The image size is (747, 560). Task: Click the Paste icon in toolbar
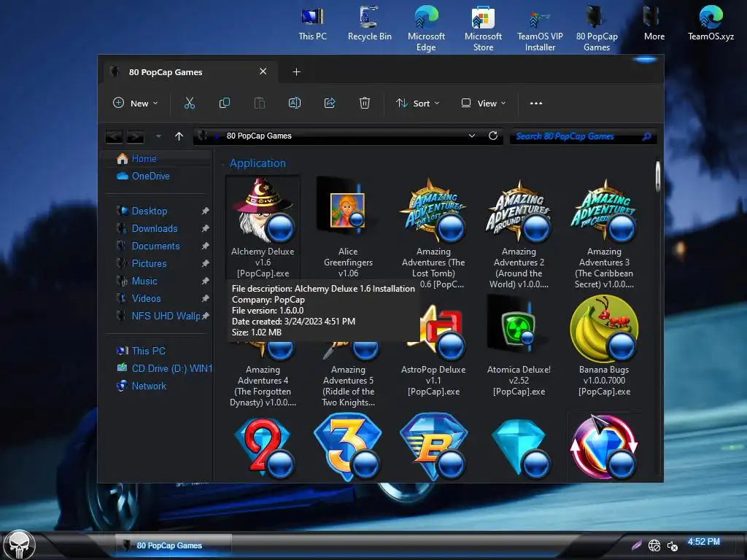(x=259, y=103)
